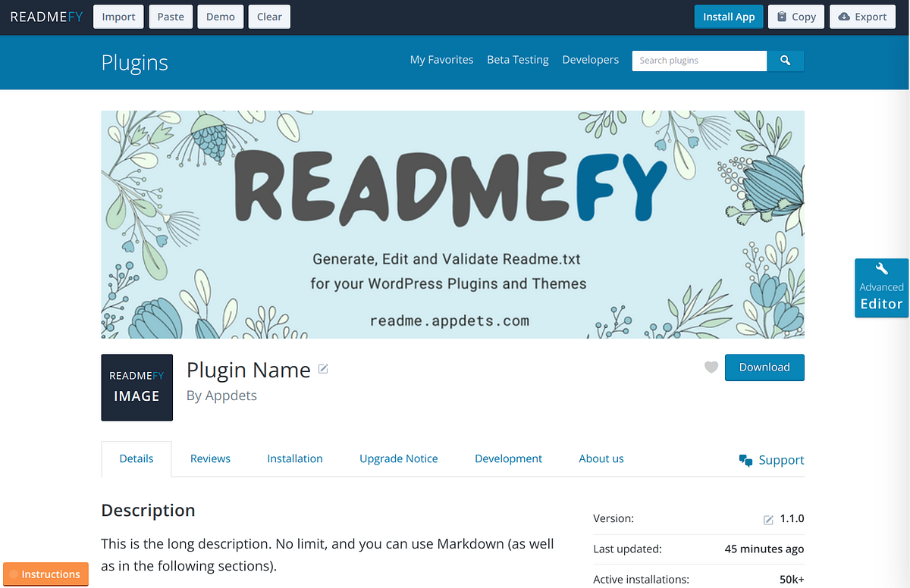Click inside the Search plugins field

point(698,61)
